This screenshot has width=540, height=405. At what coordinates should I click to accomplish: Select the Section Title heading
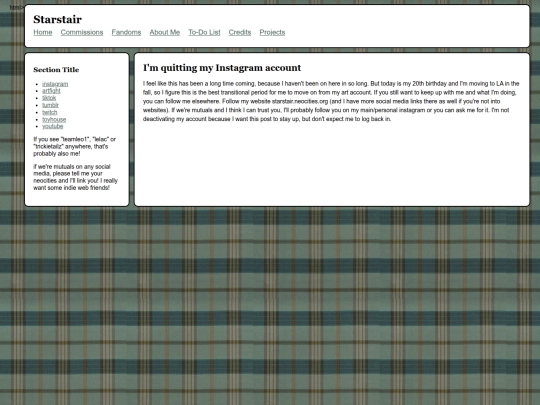(x=56, y=70)
